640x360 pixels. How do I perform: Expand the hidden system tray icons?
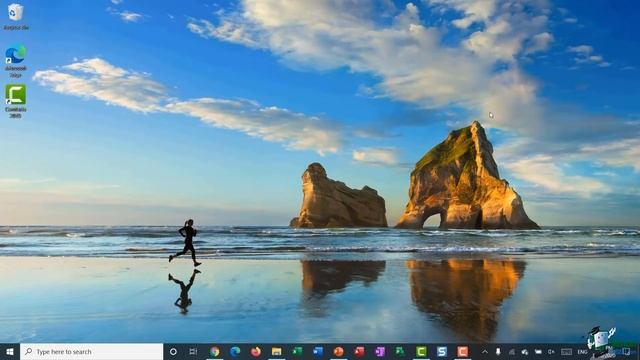(484, 351)
